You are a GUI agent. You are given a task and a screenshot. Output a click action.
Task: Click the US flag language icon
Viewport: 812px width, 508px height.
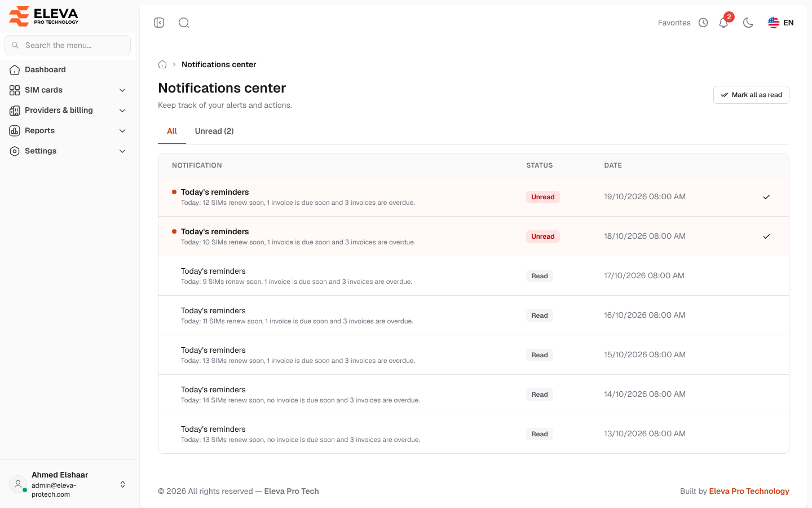tap(774, 23)
